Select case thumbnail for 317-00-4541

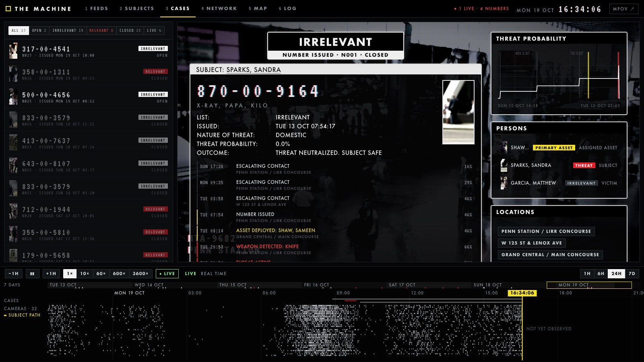[13, 51]
